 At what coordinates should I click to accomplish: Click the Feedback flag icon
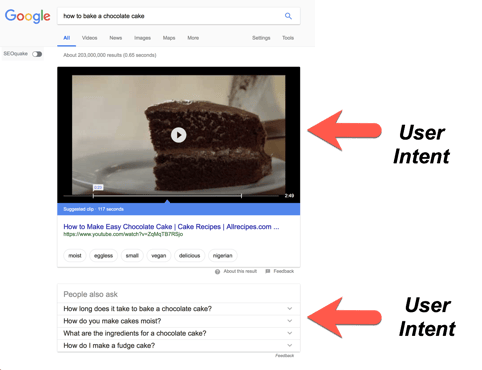tap(268, 271)
